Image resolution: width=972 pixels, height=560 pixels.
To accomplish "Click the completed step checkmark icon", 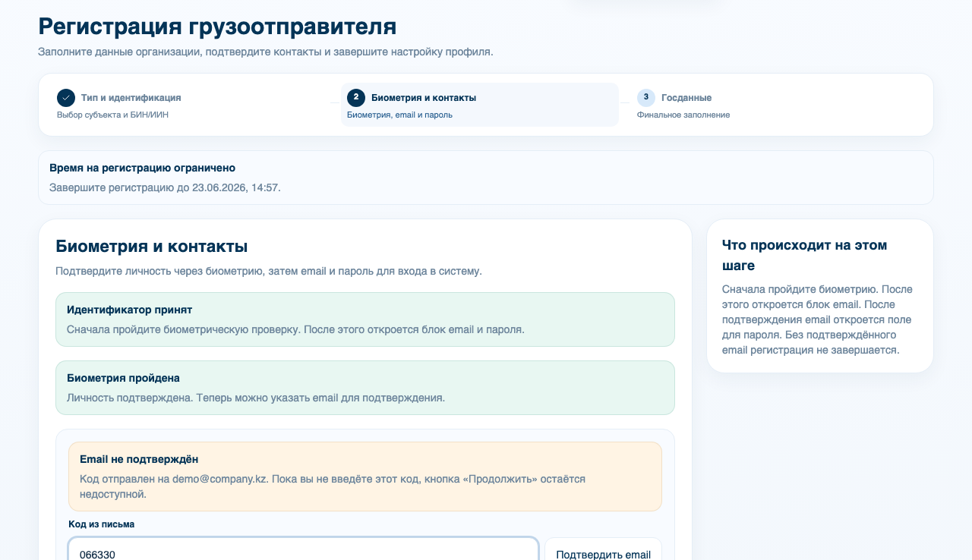I will (x=66, y=98).
